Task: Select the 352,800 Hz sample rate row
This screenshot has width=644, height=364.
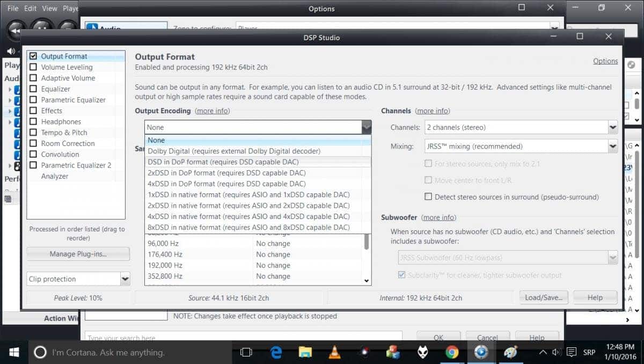Action: tap(254, 276)
